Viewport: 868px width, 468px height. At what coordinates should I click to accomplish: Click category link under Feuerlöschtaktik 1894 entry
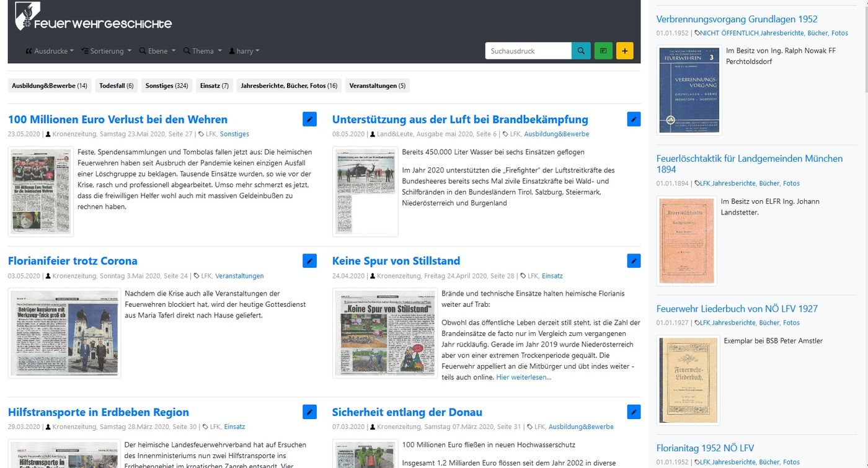pyautogui.click(x=750, y=183)
